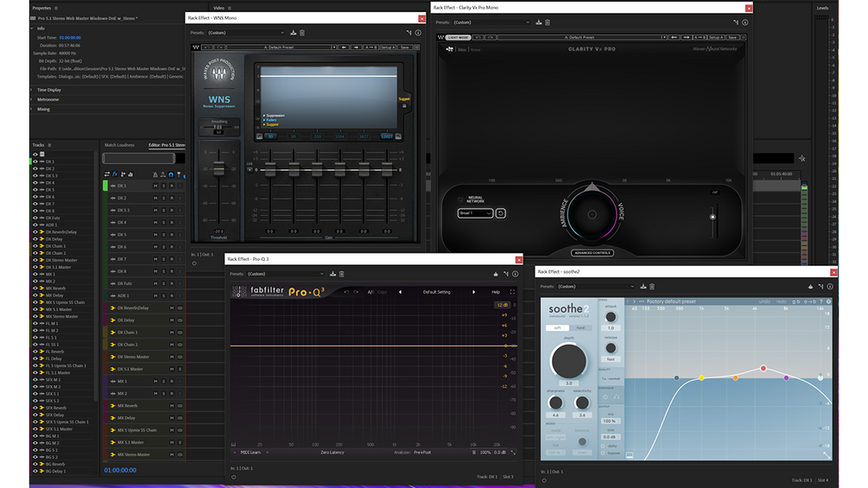Save preset icon in Clarity Vx Pro window

539,22
